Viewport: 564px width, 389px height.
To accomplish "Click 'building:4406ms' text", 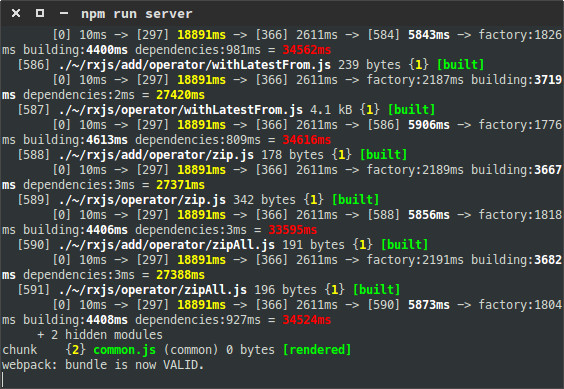I will click(x=75, y=230).
